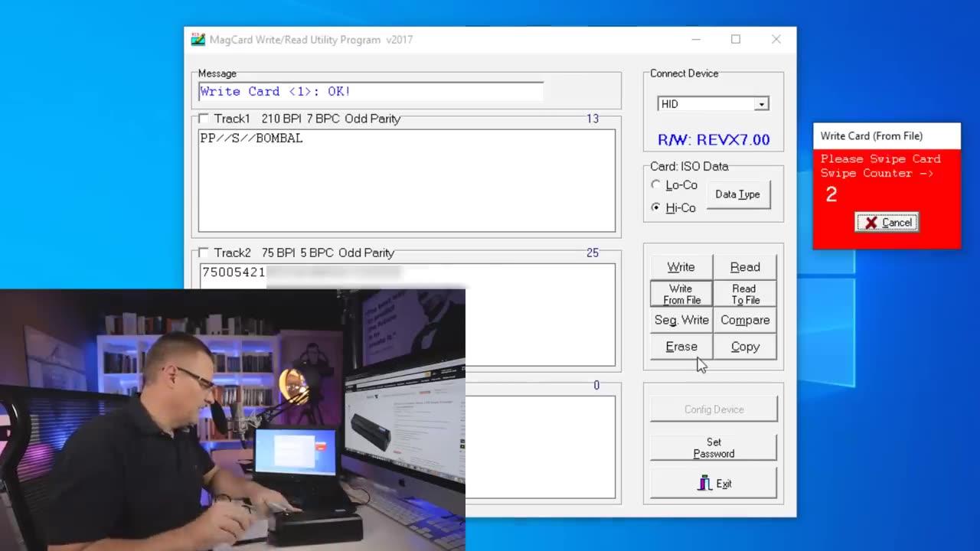Enable the Track2 checkbox
980x551 pixels.
point(203,253)
